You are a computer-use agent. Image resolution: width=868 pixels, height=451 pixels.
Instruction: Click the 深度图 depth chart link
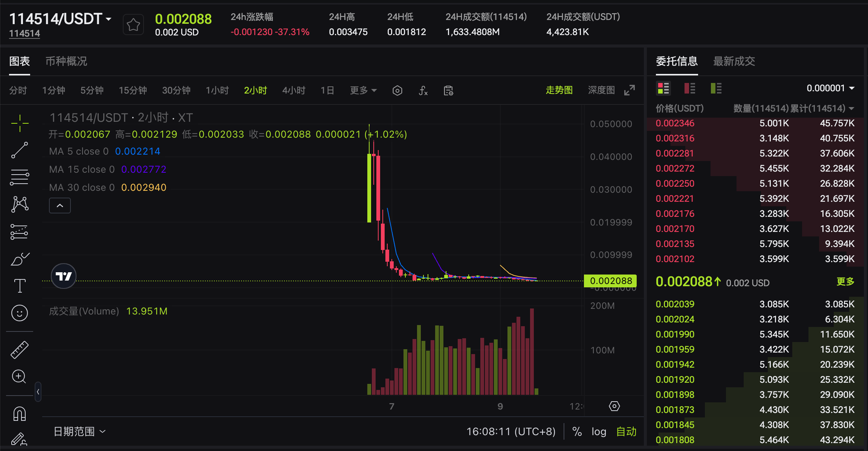(x=601, y=90)
